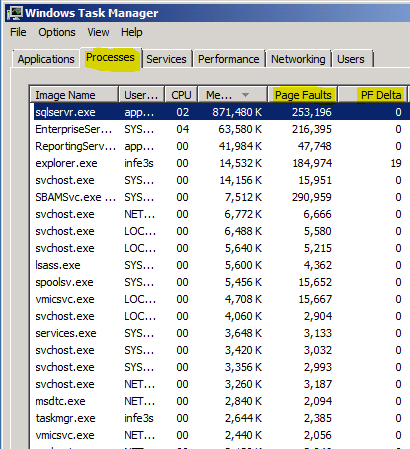Open the Performance tab

click(x=229, y=59)
